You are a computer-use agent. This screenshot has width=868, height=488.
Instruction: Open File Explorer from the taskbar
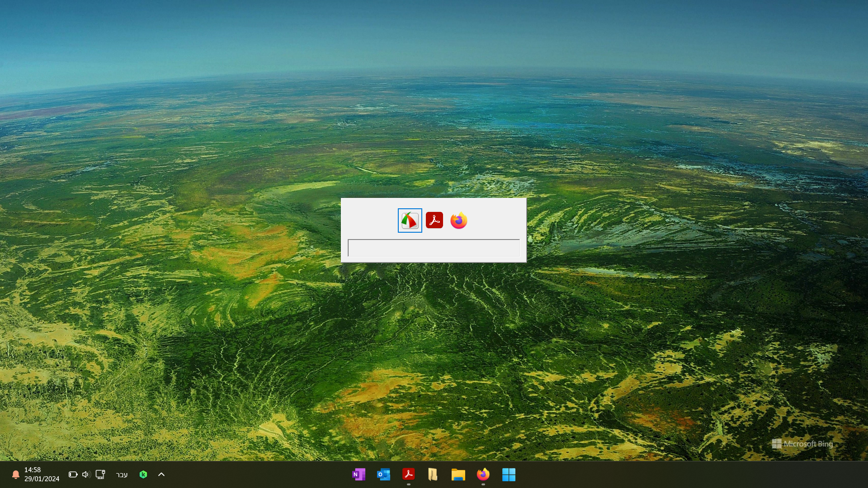458,474
